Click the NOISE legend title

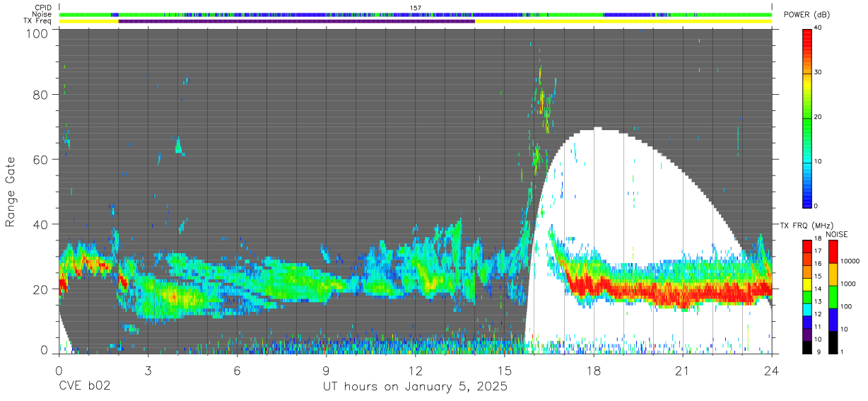click(x=835, y=234)
